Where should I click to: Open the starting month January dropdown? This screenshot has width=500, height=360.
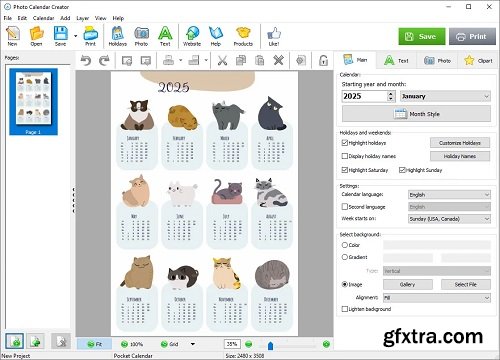click(x=445, y=96)
